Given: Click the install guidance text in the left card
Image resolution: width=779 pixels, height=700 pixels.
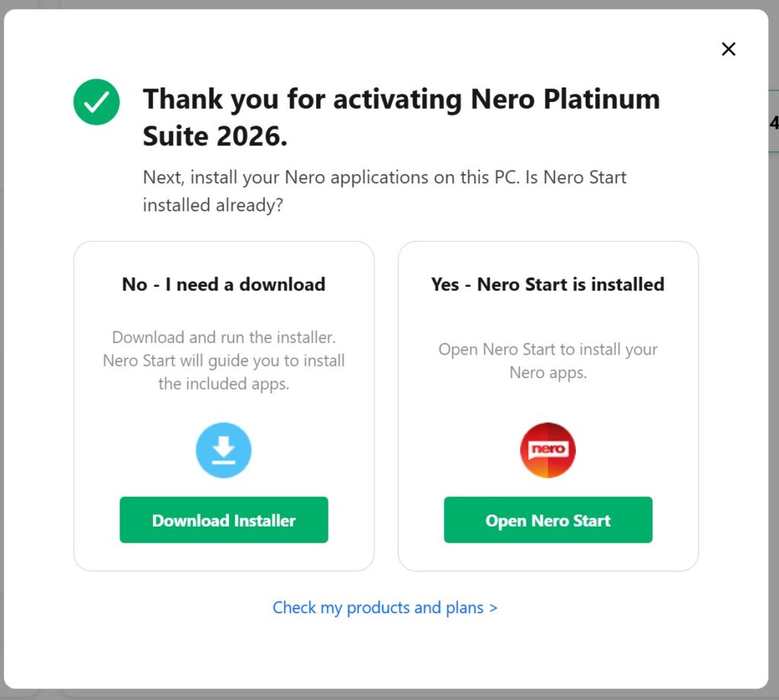Looking at the screenshot, I should [x=224, y=361].
